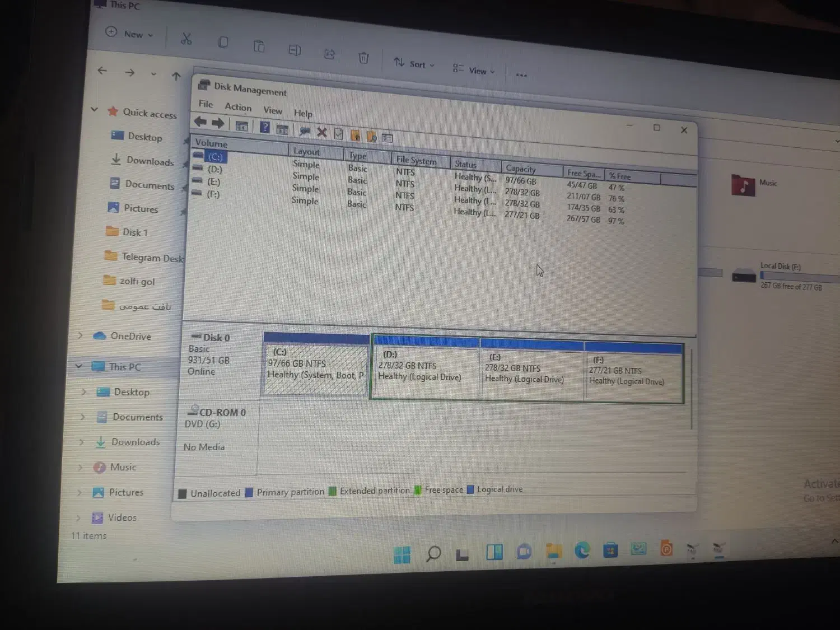Sort by the % Free column header
Image resolution: width=840 pixels, height=630 pixels.
633,177
